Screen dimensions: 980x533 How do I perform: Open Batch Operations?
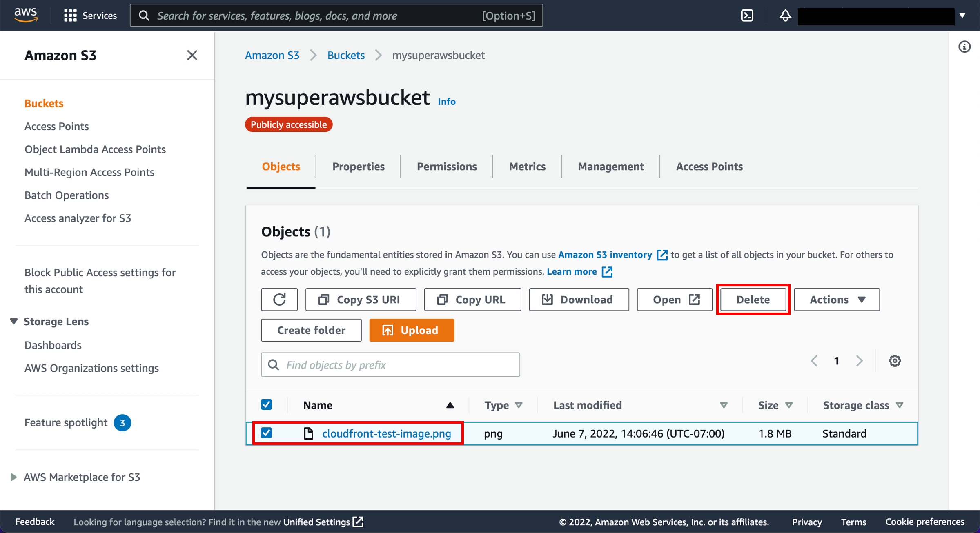[67, 195]
